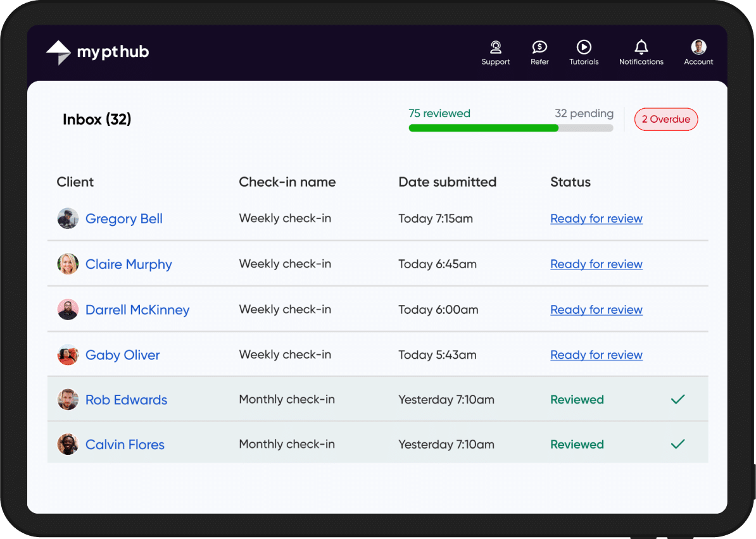Open the Support icon in top navigation
The width and height of the screenshot is (756, 539).
[496, 48]
